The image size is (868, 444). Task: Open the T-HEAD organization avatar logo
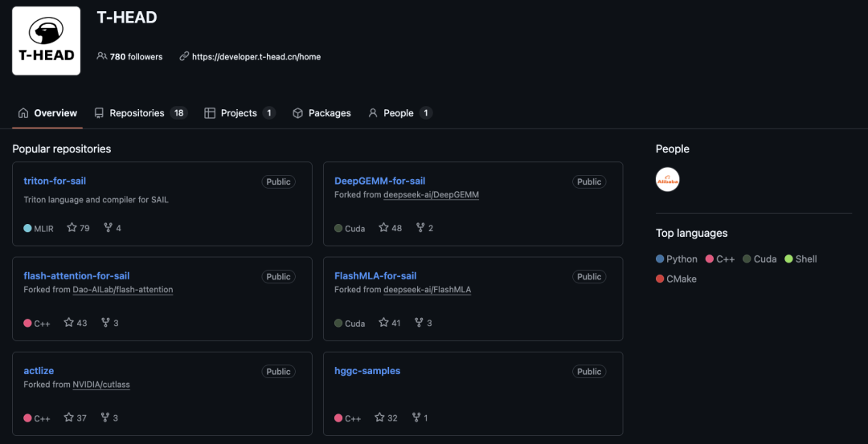[x=46, y=41]
